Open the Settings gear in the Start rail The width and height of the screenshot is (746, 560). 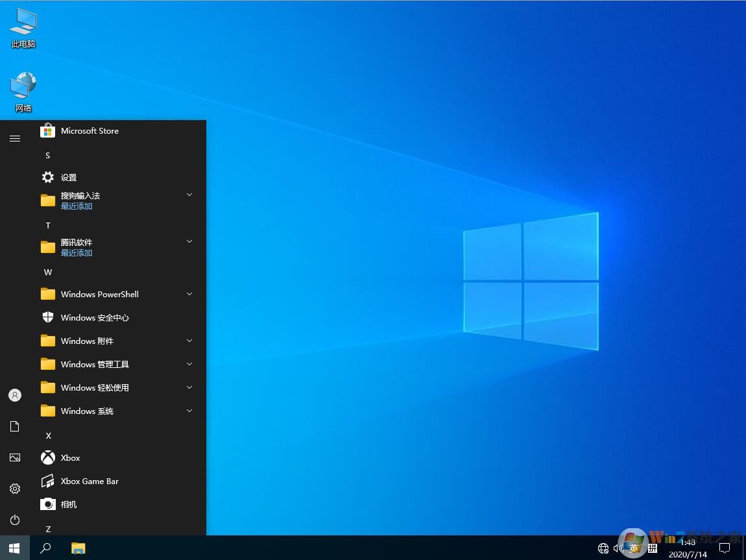coord(14,489)
